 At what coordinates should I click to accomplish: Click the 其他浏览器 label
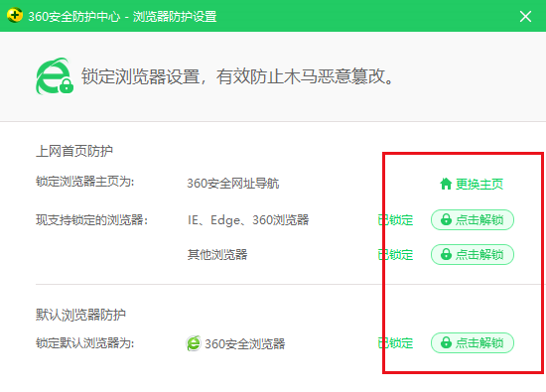click(x=217, y=254)
